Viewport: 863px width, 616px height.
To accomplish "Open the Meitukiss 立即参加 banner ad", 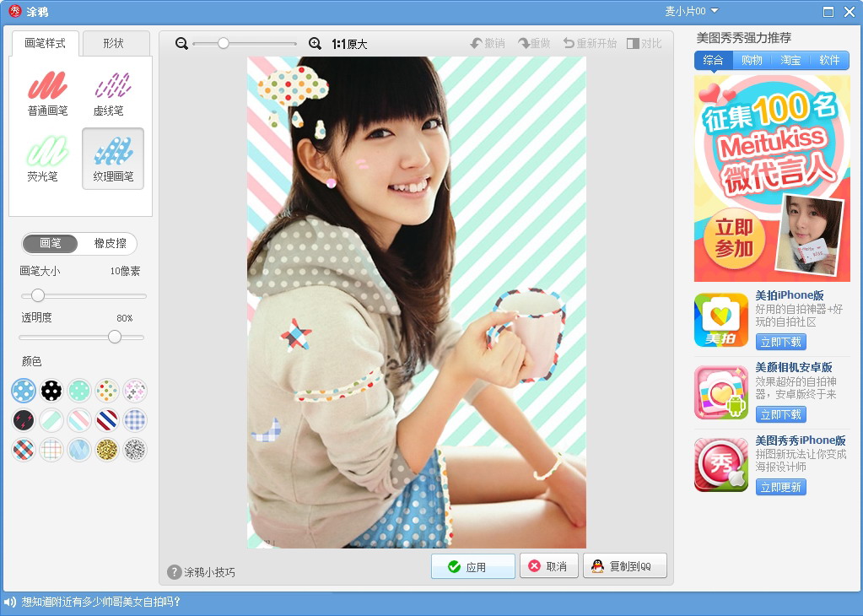I will pos(772,178).
